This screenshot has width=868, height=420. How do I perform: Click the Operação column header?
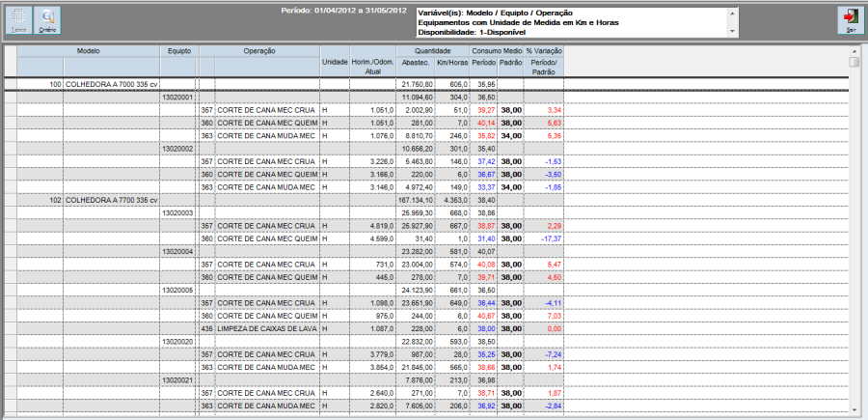(x=259, y=50)
